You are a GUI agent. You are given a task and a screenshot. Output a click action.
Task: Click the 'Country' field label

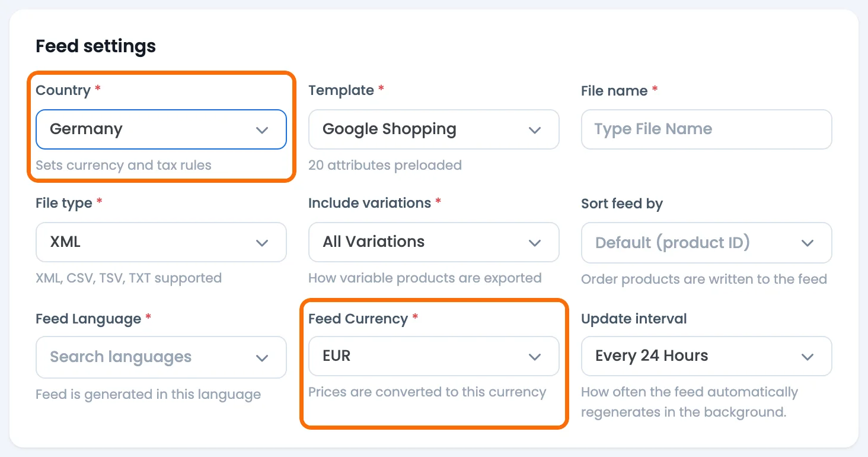click(x=63, y=90)
